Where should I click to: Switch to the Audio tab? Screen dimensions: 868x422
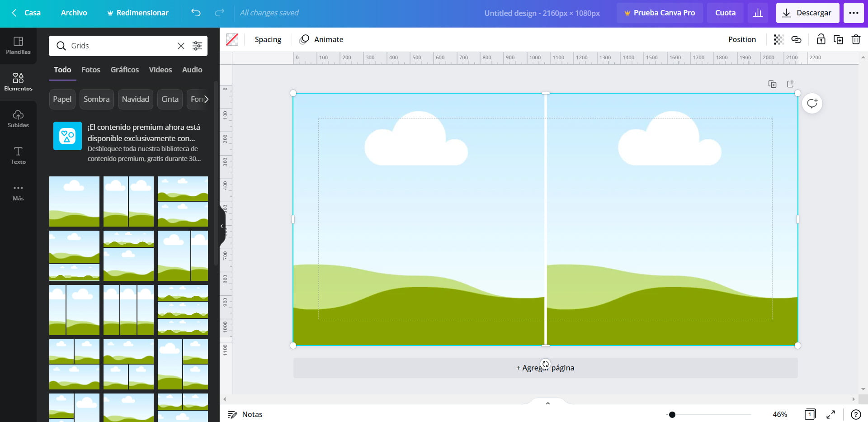click(192, 70)
